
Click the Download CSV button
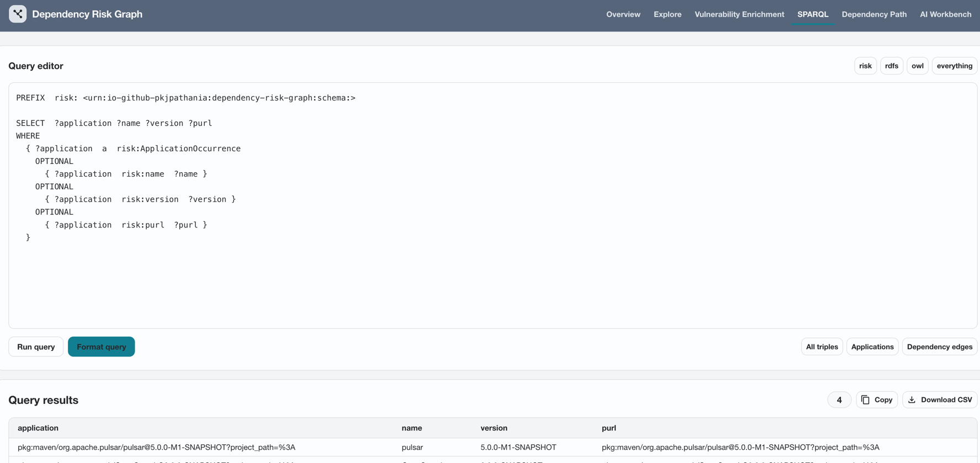click(x=940, y=400)
